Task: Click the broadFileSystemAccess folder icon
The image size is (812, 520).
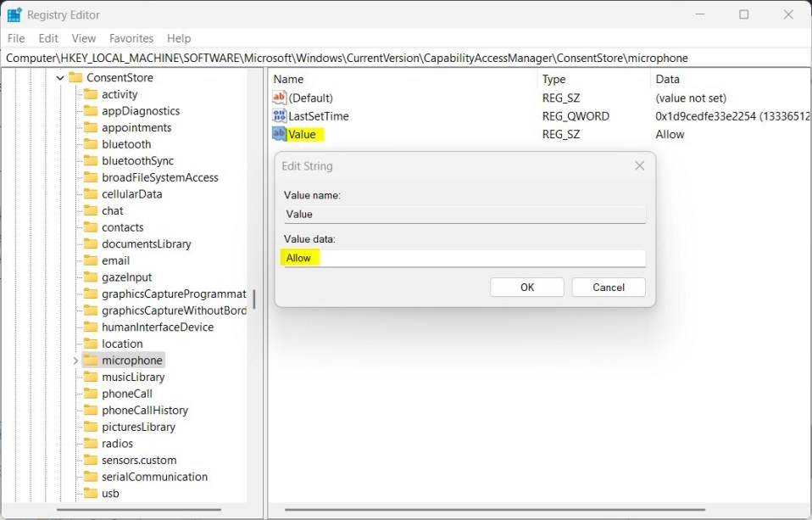Action: pyautogui.click(x=91, y=177)
